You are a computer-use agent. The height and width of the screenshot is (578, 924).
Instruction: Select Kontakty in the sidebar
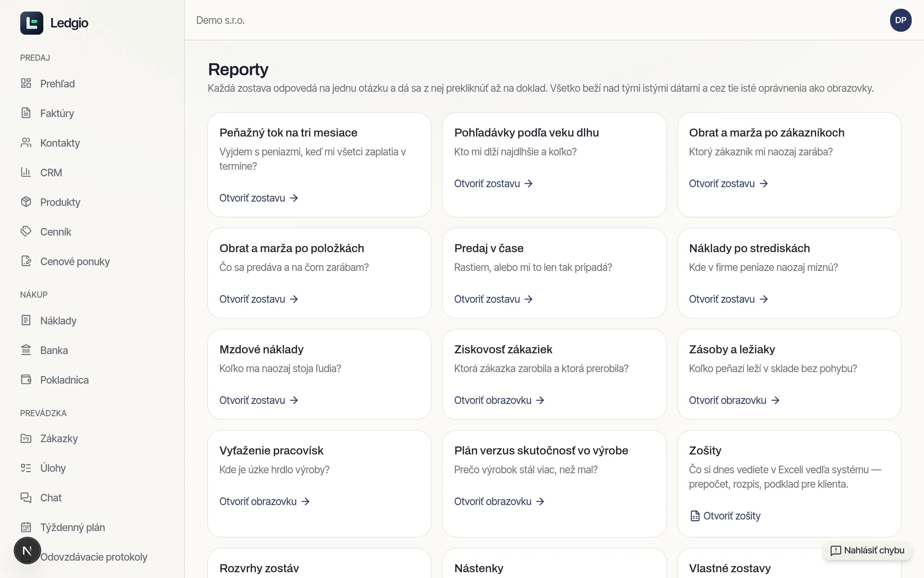pyautogui.click(x=60, y=143)
